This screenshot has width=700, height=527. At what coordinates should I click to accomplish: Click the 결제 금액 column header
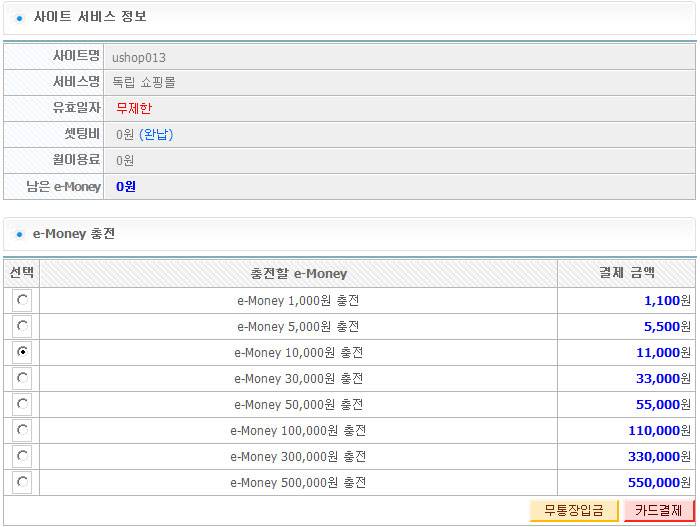[x=626, y=272]
